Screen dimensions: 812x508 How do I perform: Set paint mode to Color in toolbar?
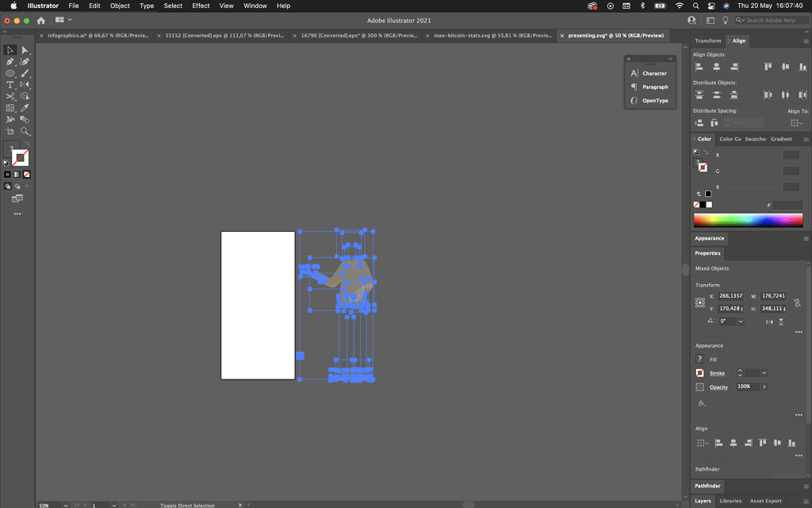(x=7, y=175)
